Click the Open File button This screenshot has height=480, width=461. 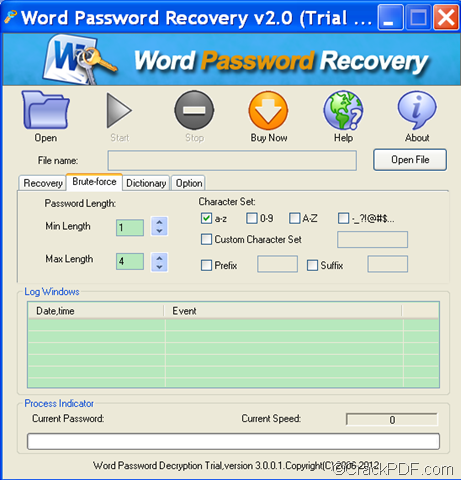(410, 160)
